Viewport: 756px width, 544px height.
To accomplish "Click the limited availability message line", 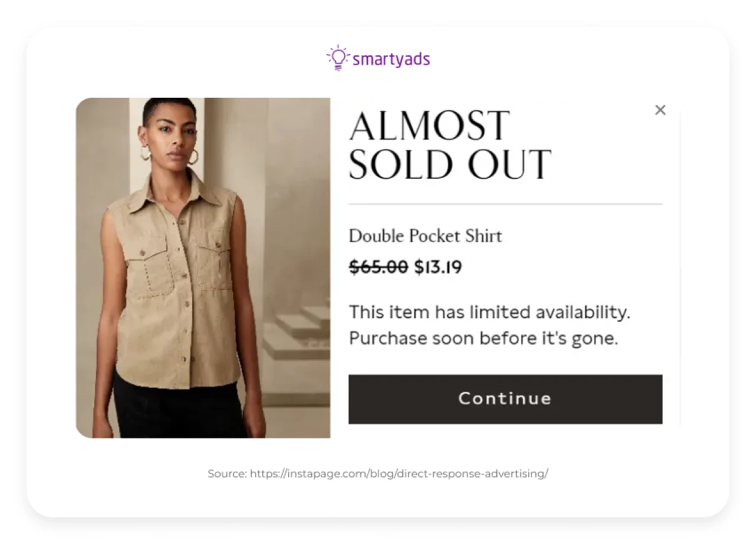I will 489,312.
